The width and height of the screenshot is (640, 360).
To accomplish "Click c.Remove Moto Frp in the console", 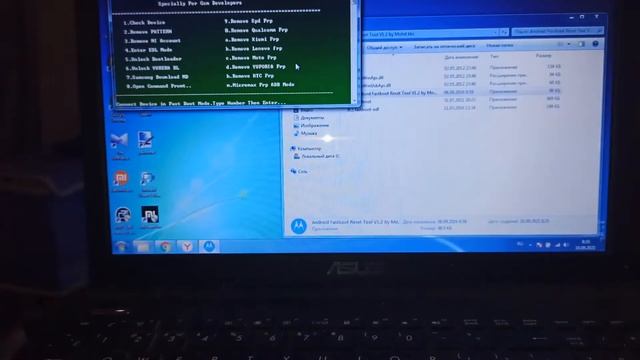I will 251,58.
